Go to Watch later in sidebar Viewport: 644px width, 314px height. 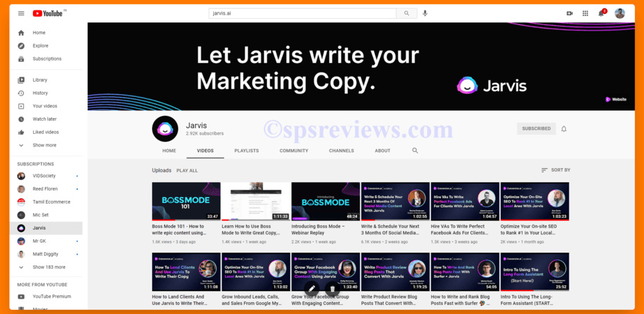click(45, 119)
